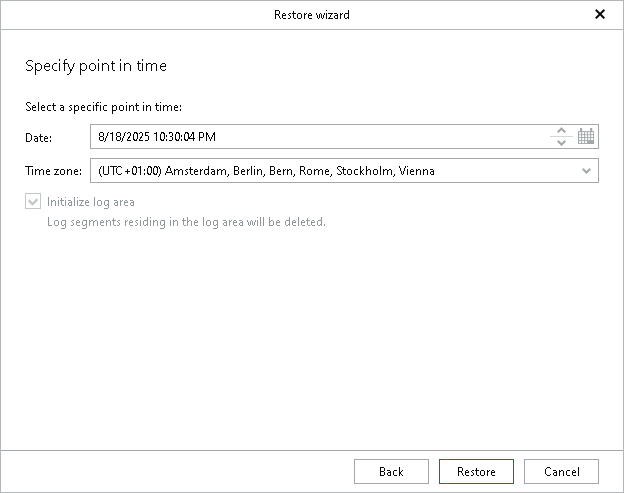Click the Restore wizard title bar

[x=311, y=14]
